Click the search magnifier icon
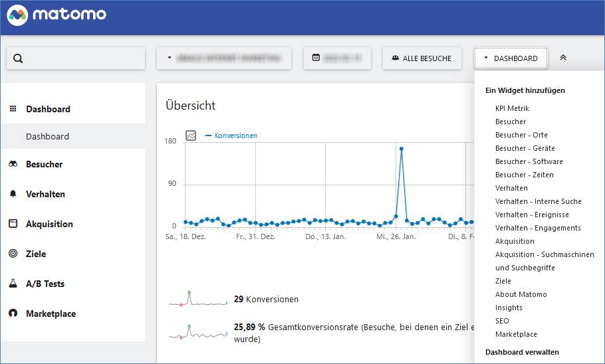The image size is (605, 364). click(18, 58)
